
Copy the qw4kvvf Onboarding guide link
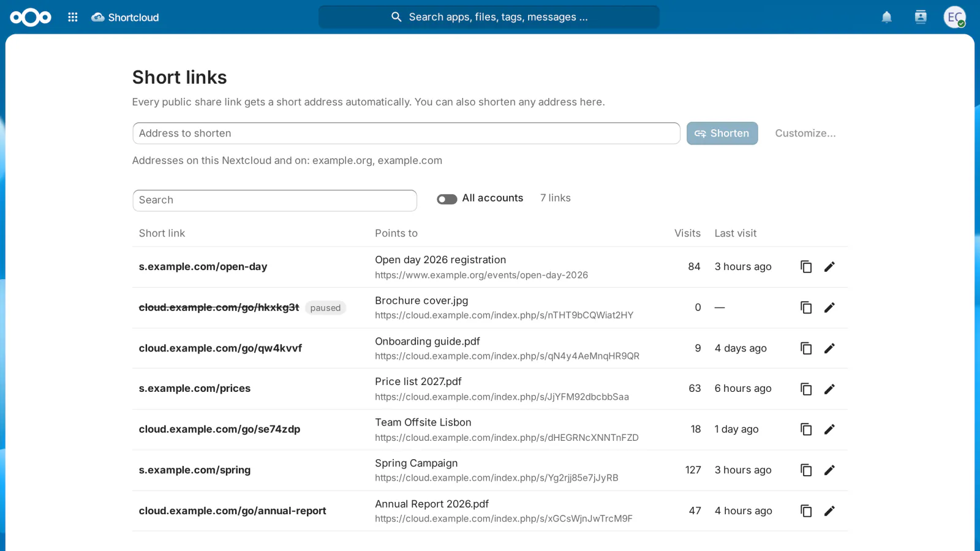point(806,348)
